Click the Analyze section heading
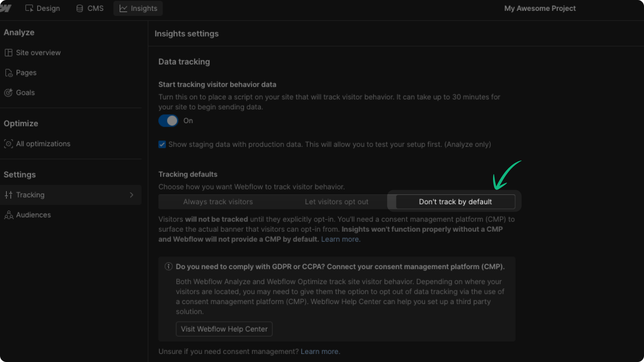 pos(19,33)
